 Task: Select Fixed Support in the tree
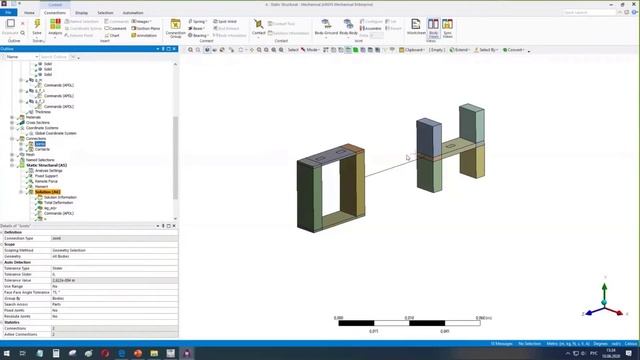(46, 176)
